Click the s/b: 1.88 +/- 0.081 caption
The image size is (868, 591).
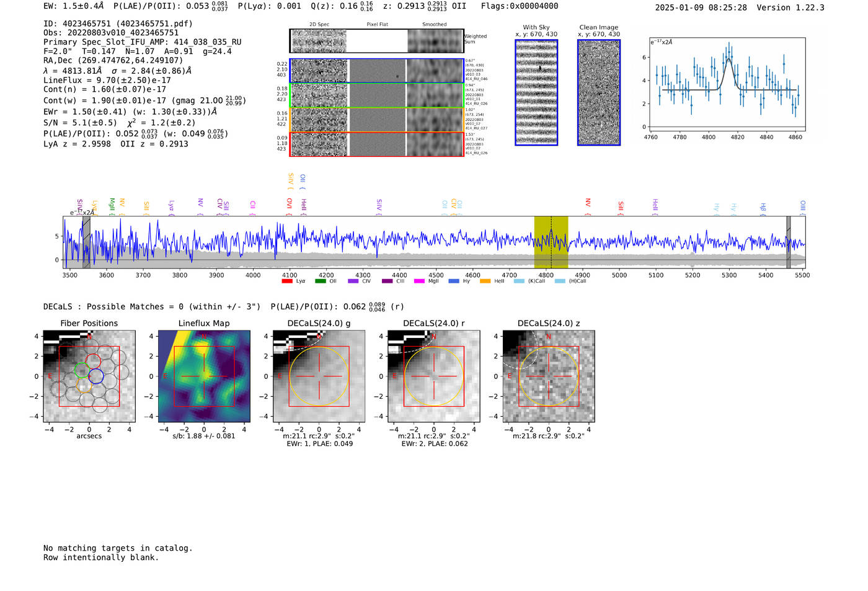pos(204,436)
